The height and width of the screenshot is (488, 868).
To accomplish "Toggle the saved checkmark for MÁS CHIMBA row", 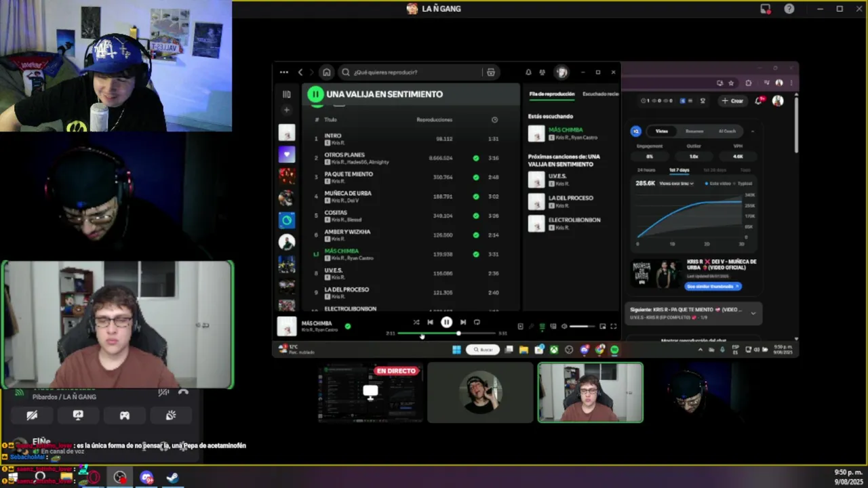I will pyautogui.click(x=476, y=254).
